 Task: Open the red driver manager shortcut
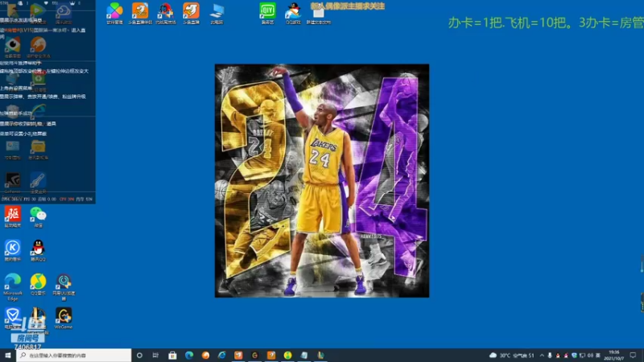click(13, 217)
